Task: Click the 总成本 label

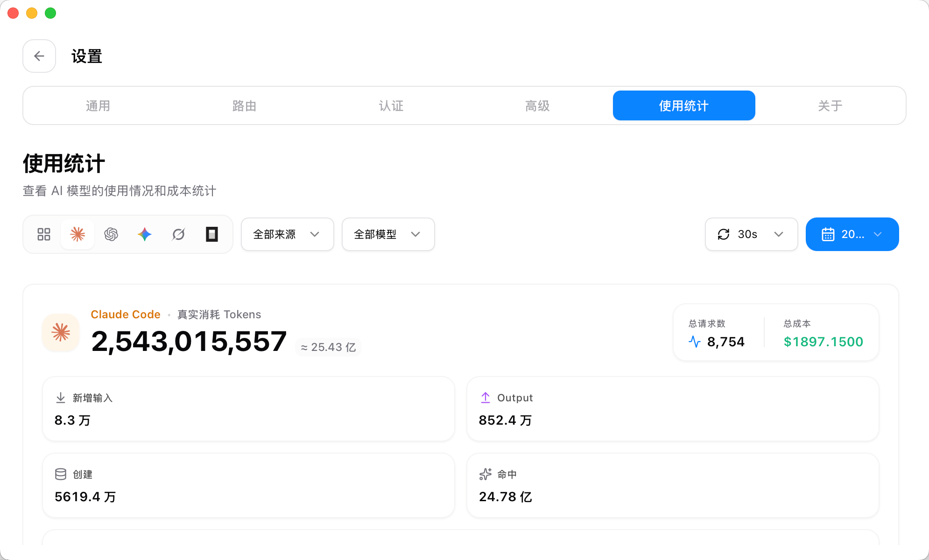Action: [797, 323]
